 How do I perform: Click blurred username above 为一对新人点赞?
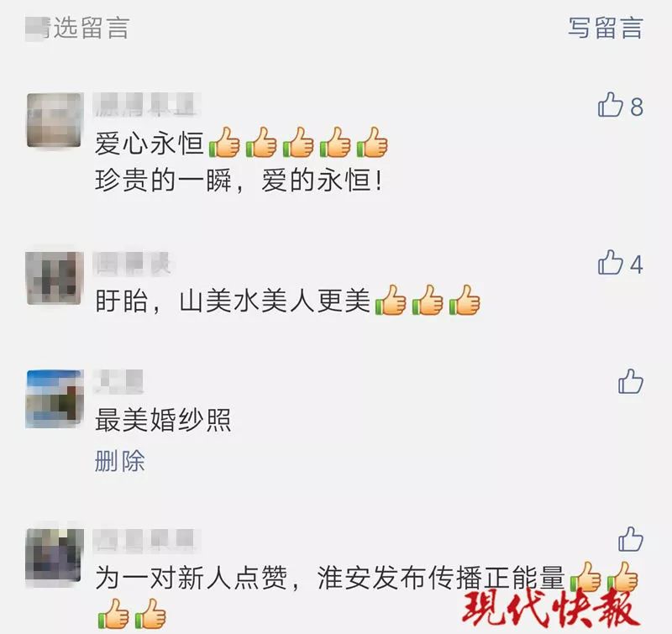click(146, 540)
